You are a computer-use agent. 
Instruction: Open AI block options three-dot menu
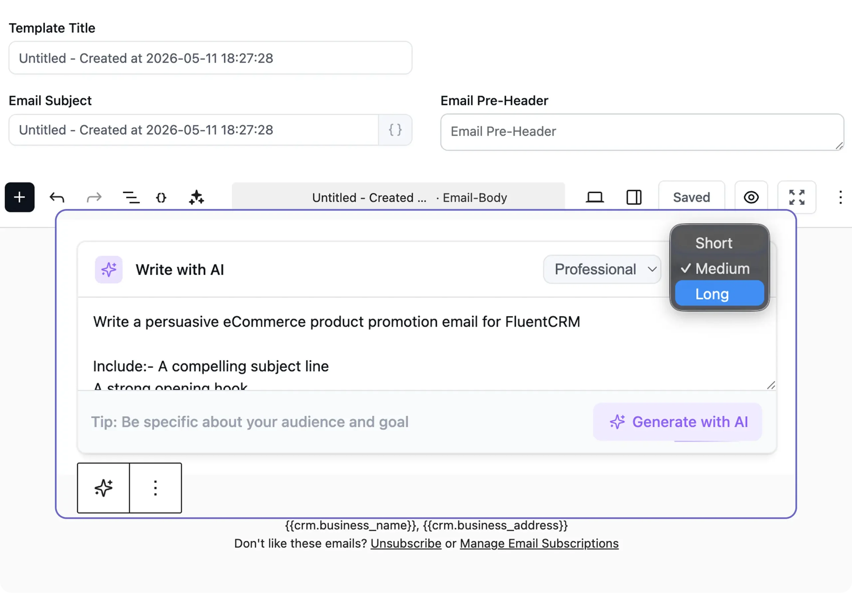click(155, 488)
